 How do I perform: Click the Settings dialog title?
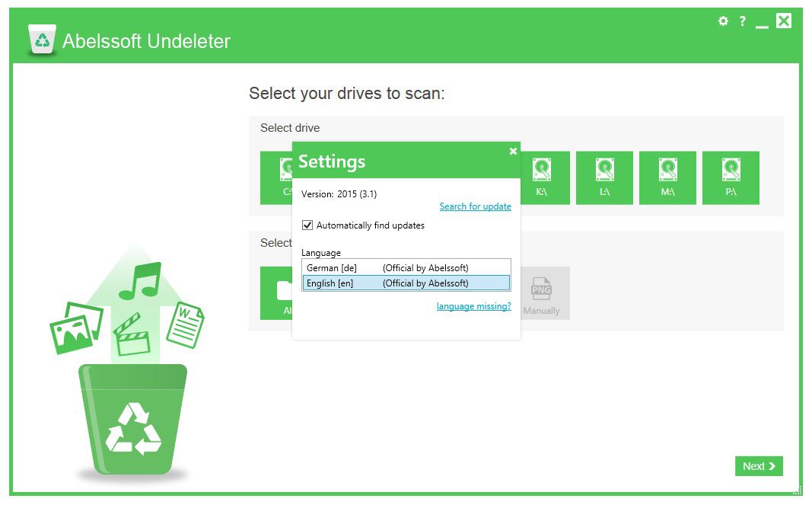coord(332,161)
